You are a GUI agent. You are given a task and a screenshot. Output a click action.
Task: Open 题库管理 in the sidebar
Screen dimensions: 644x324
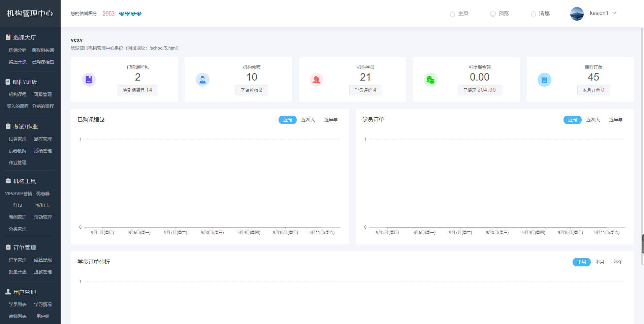pyautogui.click(x=43, y=139)
